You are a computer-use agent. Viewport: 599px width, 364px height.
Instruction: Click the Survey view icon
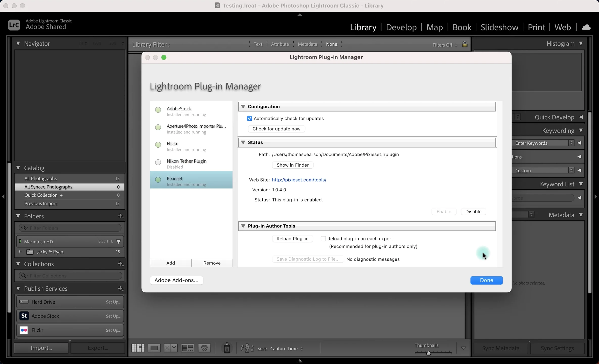click(x=188, y=348)
